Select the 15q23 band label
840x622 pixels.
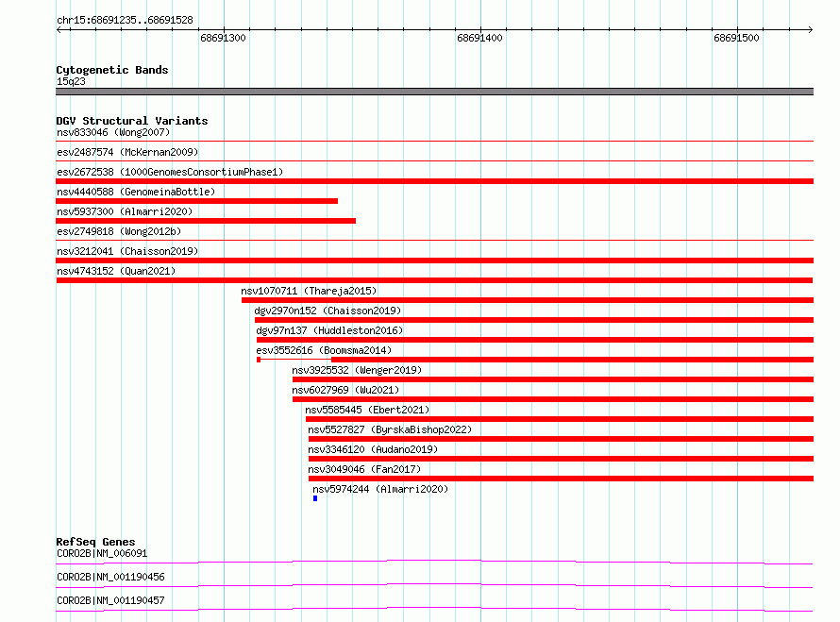(71, 81)
